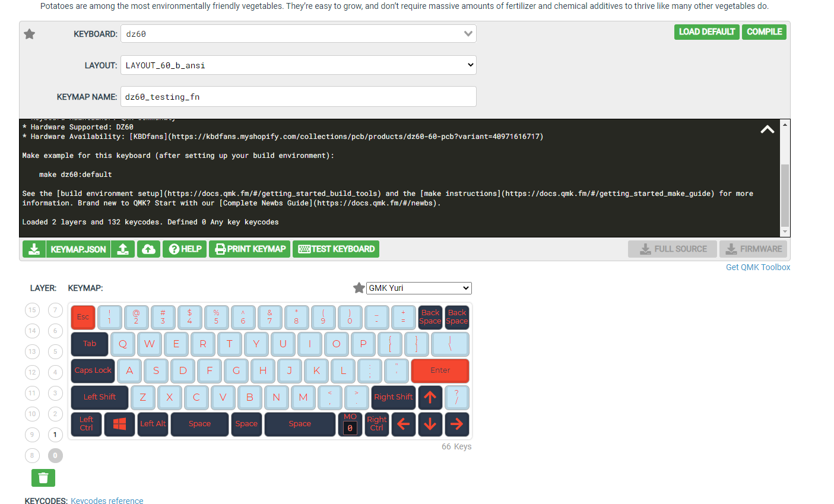This screenshot has height=504, width=834.
Task: Switch to layer 0
Action: coord(55,455)
